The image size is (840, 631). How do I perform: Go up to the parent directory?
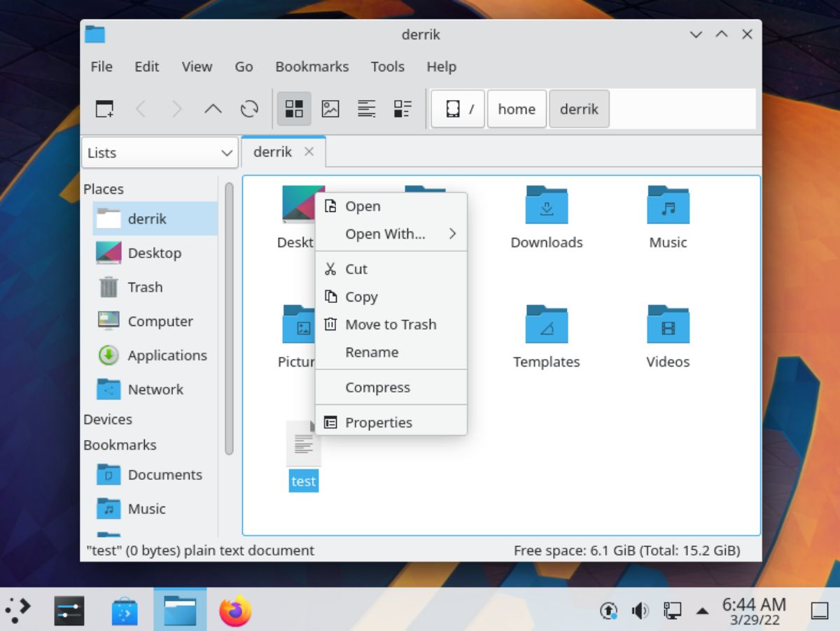click(x=213, y=108)
